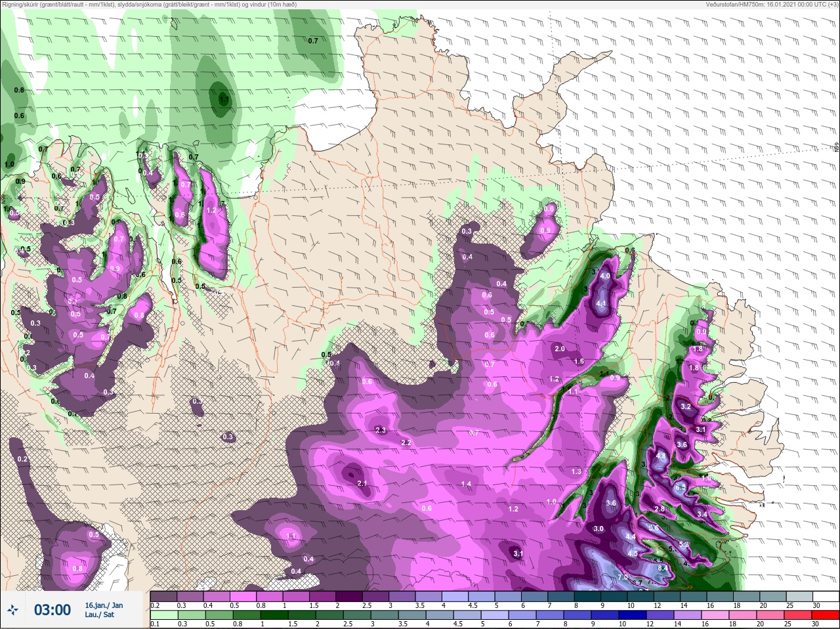This screenshot has width=840, height=629.
Task: Click the '1.1' value inside the dark green offshore cell
Action: pyautogui.click(x=224, y=101)
